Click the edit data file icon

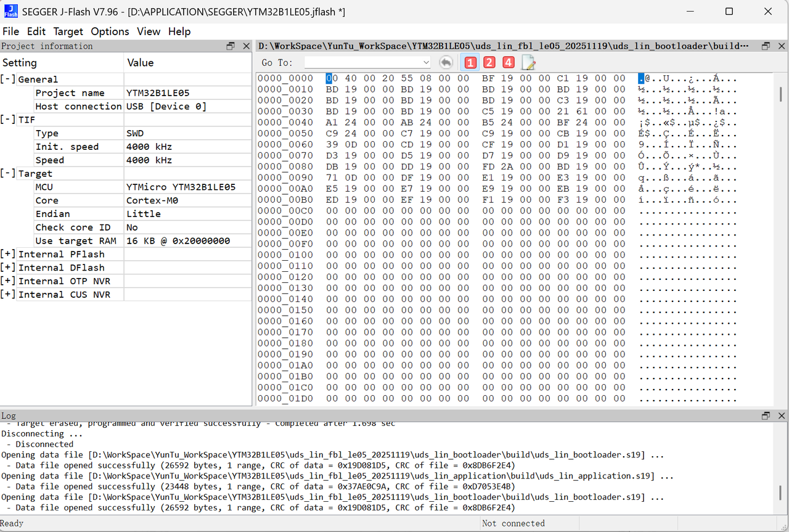pyautogui.click(x=528, y=62)
